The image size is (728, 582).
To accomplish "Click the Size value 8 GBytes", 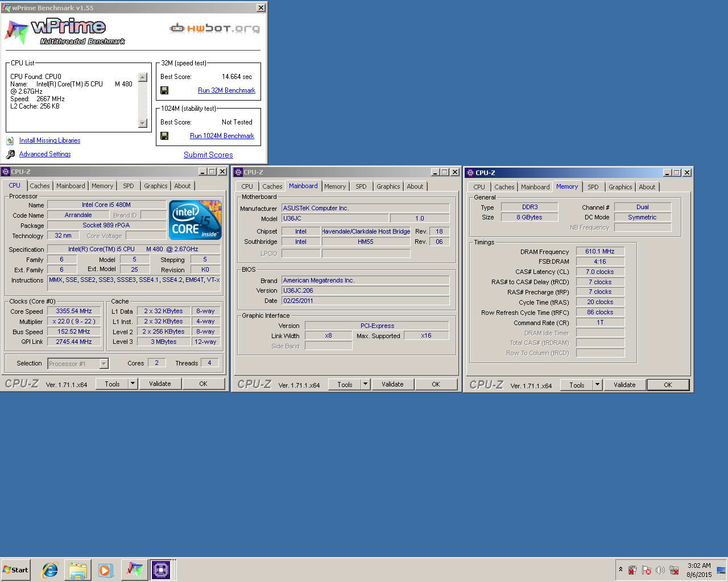I will point(529,217).
